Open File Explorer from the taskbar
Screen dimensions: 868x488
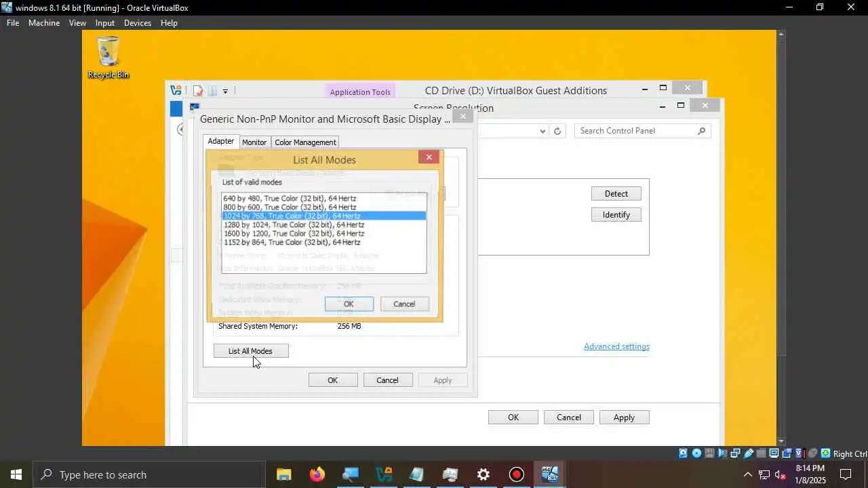tap(283, 474)
